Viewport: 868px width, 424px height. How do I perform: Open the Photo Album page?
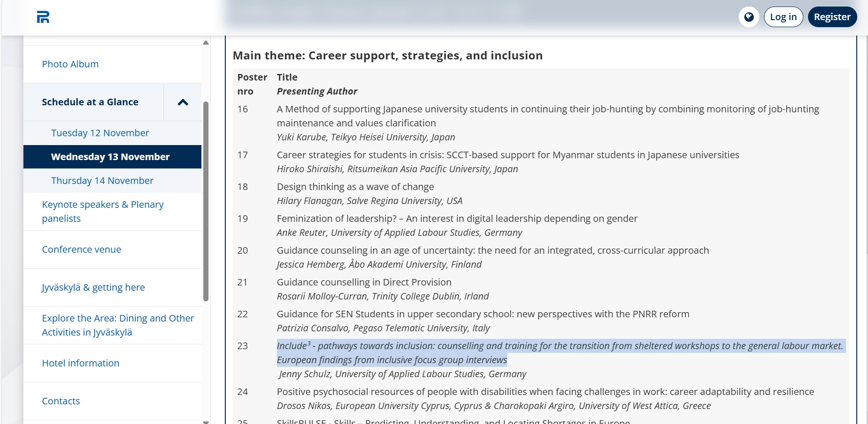click(70, 64)
